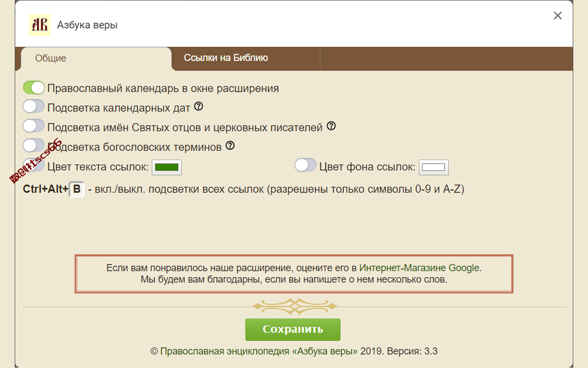Click the Версия: 3.3 text
Screen dimensions: 588x368
point(413,351)
